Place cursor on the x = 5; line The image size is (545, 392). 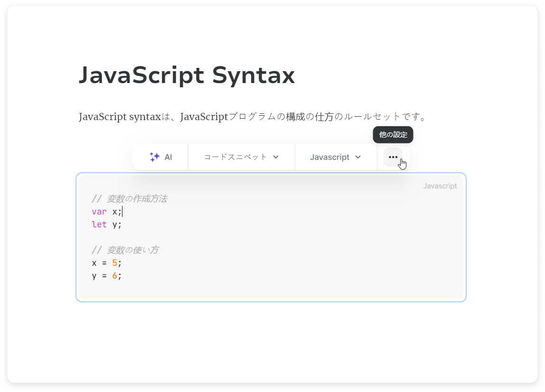tap(107, 263)
